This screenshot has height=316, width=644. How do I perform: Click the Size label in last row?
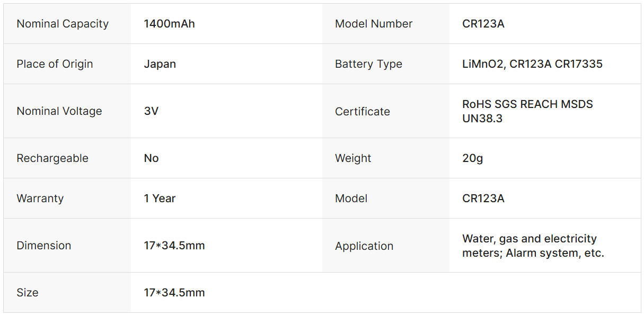click(28, 293)
